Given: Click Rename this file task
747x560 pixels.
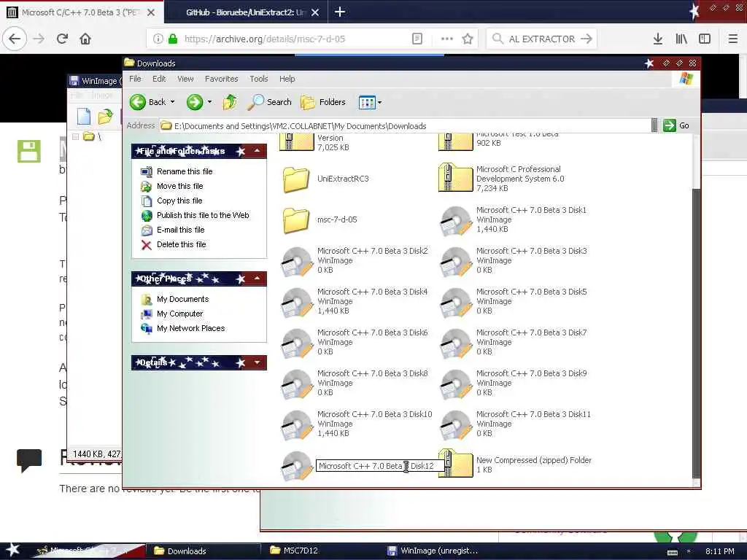Looking at the screenshot, I should click(185, 171).
